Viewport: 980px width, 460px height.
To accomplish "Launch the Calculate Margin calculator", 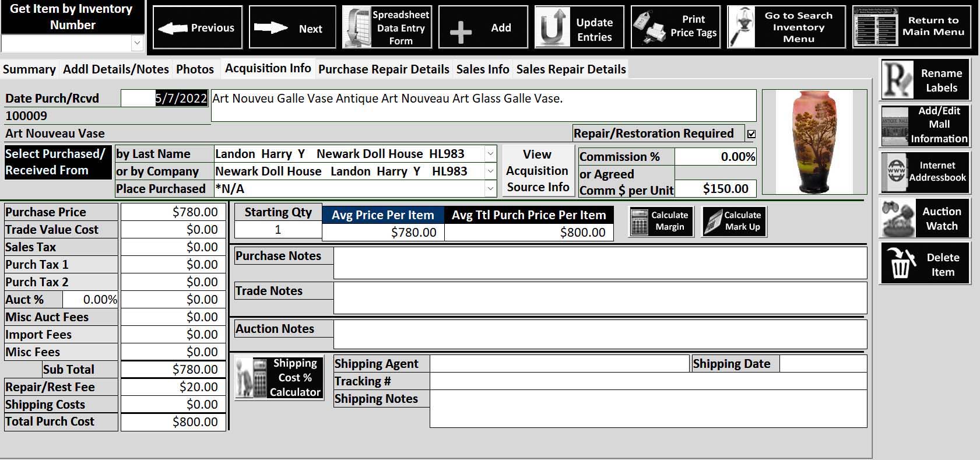I will click(661, 222).
